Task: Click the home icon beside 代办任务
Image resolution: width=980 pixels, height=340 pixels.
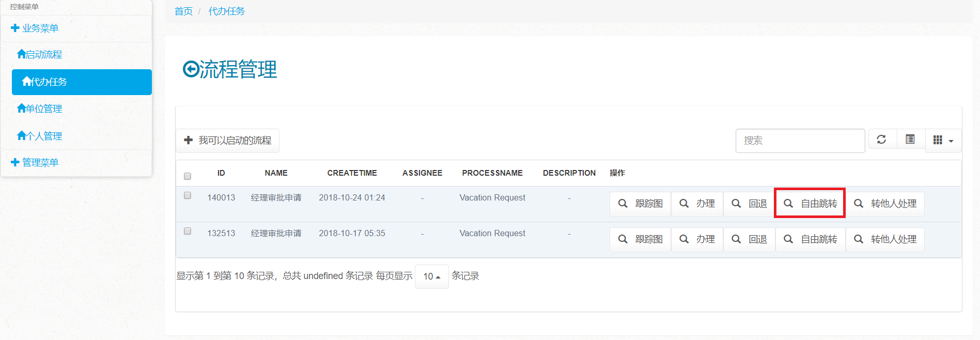Action: [x=26, y=81]
